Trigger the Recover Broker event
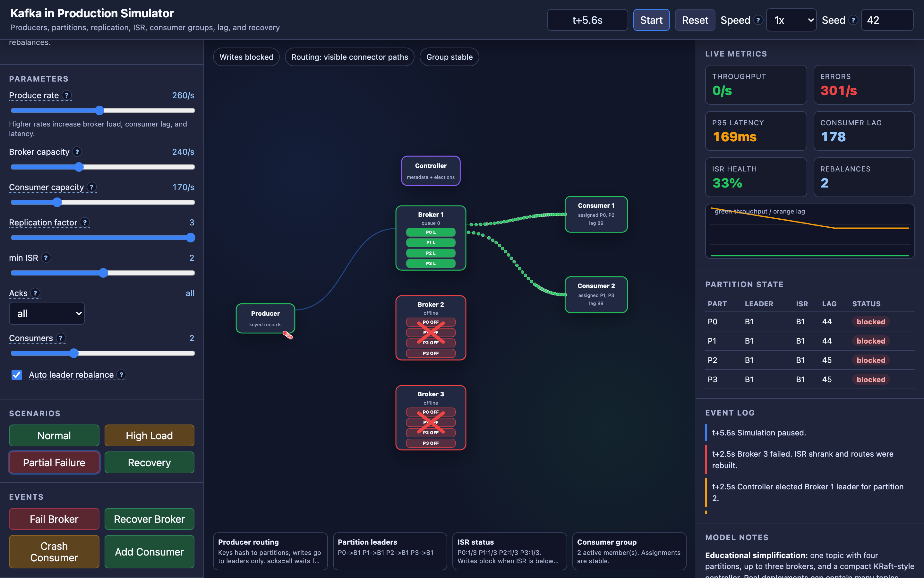The image size is (924, 578). pyautogui.click(x=149, y=519)
